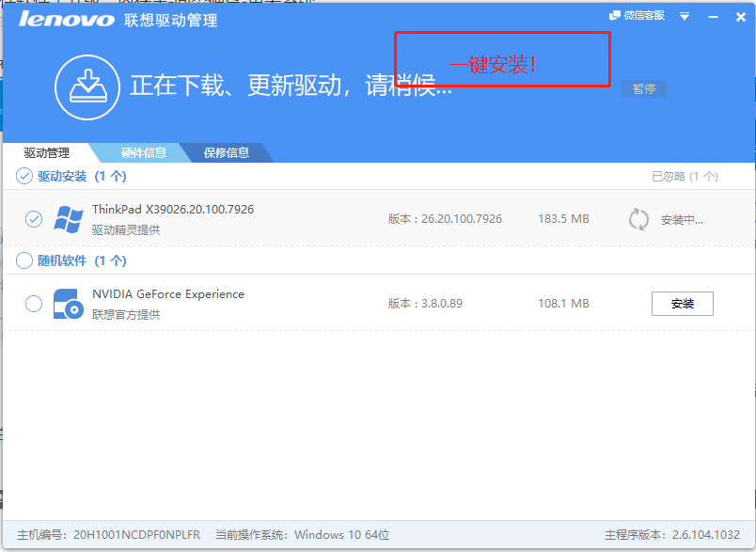Viewport: 756px width, 552px height.
Task: Switch to the 驱动管理 tab
Action: (47, 153)
